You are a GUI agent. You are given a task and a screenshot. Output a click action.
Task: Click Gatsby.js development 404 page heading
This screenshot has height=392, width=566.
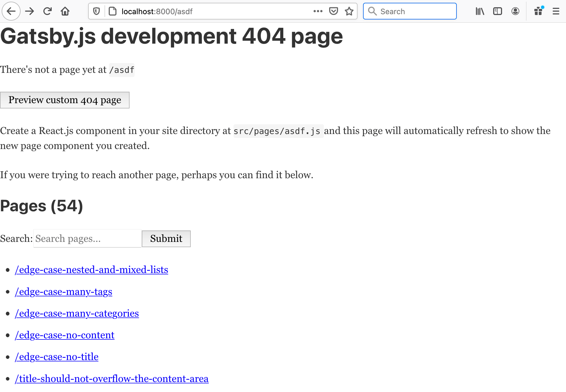[172, 36]
